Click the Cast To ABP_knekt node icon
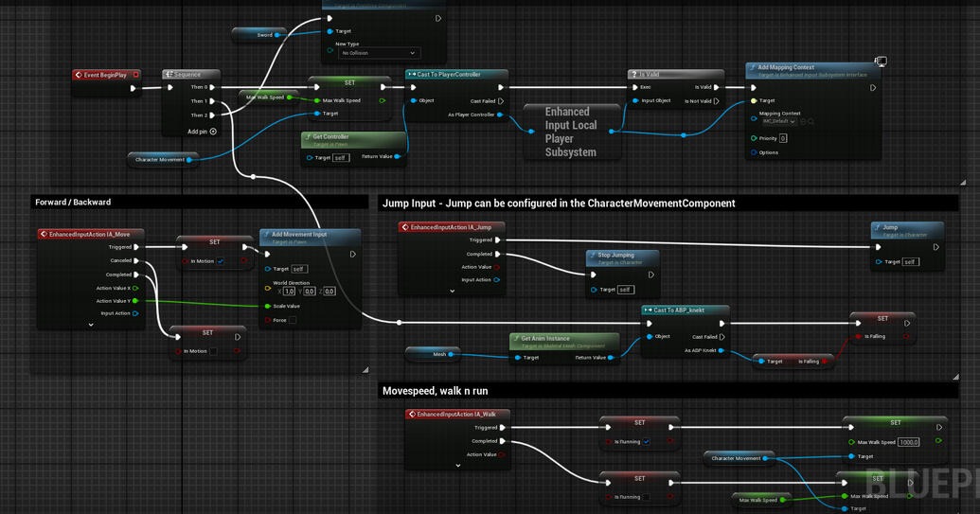This screenshot has height=514, width=980. click(x=647, y=310)
